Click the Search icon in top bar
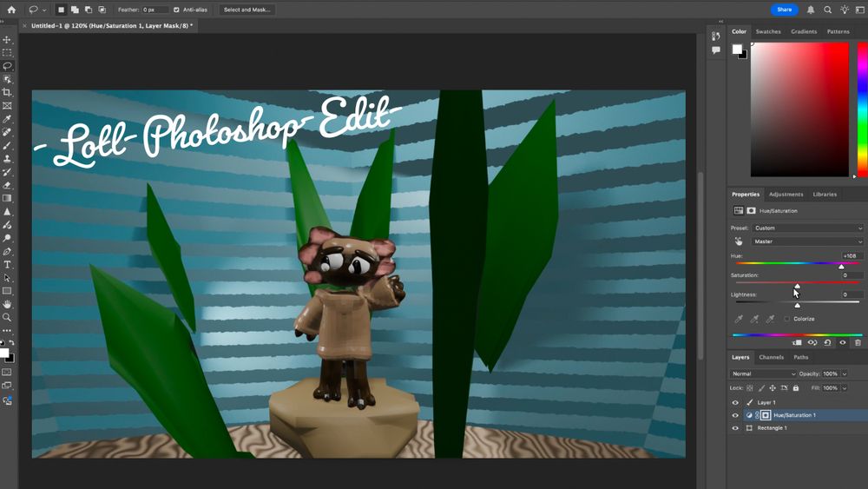868x489 pixels. [x=827, y=10]
